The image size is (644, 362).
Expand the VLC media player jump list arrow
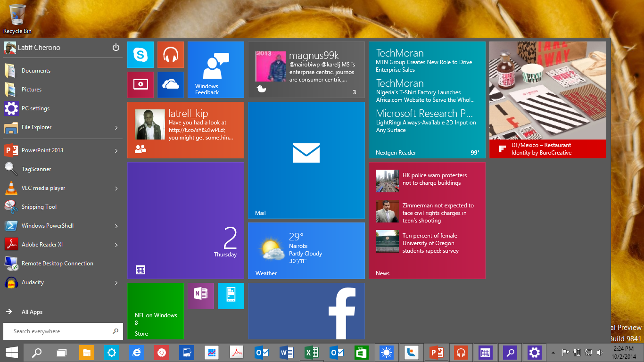pos(116,188)
